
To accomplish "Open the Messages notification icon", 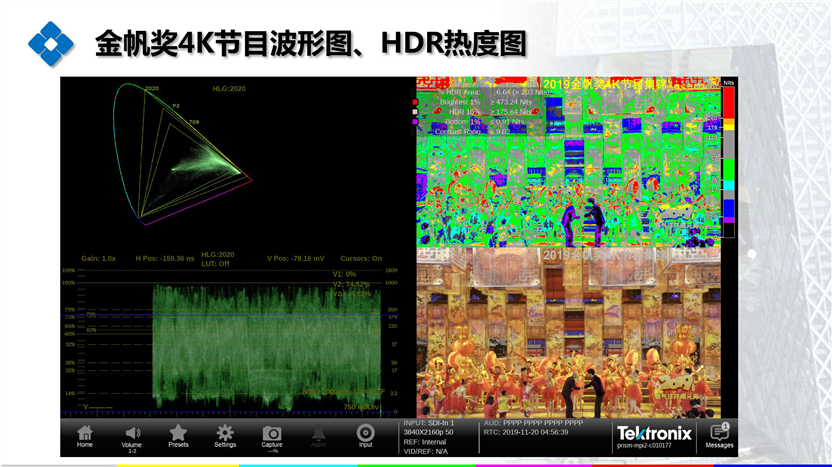I will (x=719, y=433).
